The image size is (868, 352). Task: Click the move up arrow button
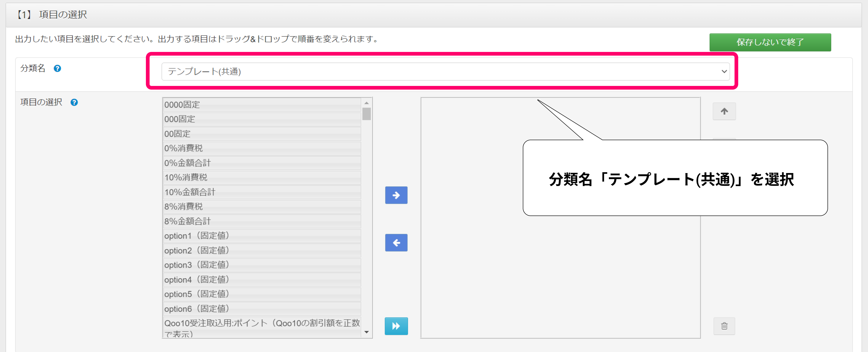[724, 111]
